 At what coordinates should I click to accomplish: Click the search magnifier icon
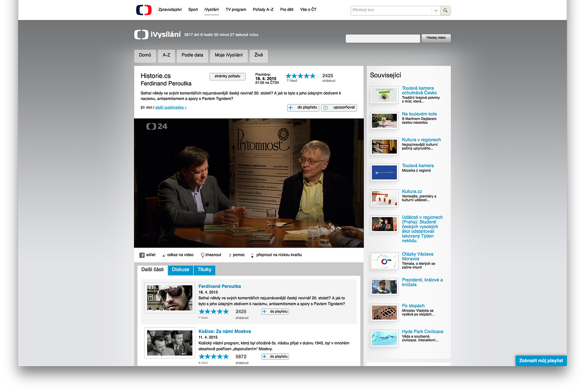click(445, 11)
